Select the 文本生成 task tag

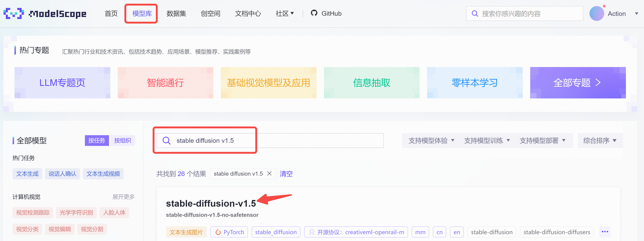tap(27, 174)
